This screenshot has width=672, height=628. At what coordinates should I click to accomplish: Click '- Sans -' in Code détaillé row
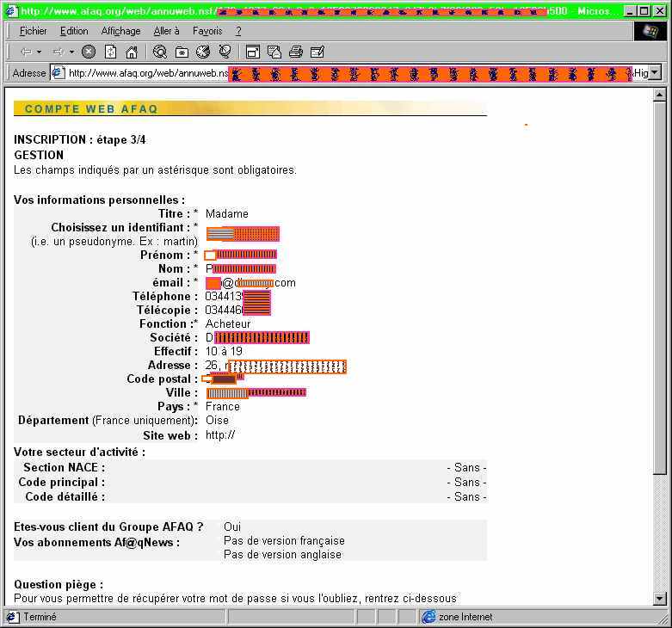pos(466,496)
